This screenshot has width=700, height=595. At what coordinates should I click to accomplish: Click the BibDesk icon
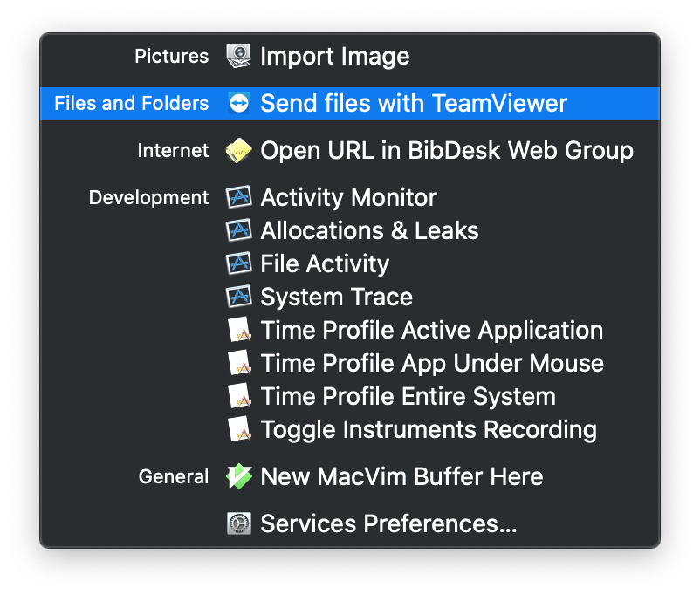click(x=238, y=151)
